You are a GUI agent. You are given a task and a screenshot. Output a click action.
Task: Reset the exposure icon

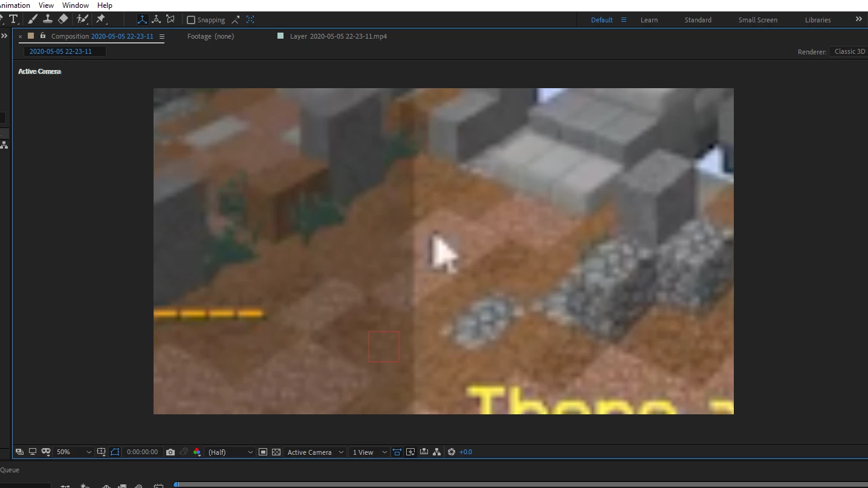pyautogui.click(x=452, y=452)
